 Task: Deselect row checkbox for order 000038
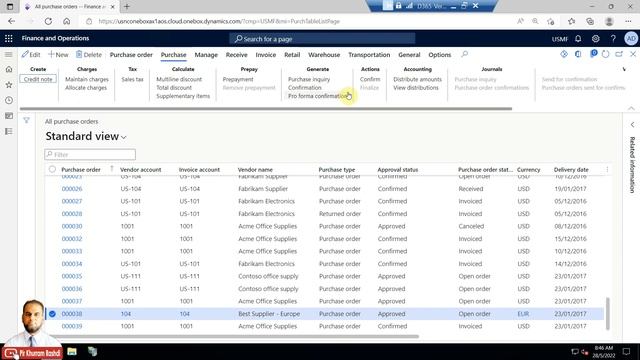tap(52, 314)
